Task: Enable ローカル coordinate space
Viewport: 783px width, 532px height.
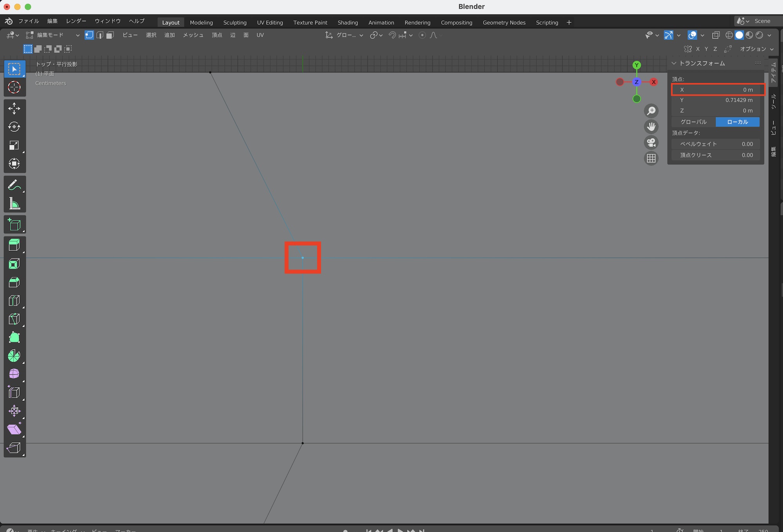Action: pyautogui.click(x=737, y=122)
